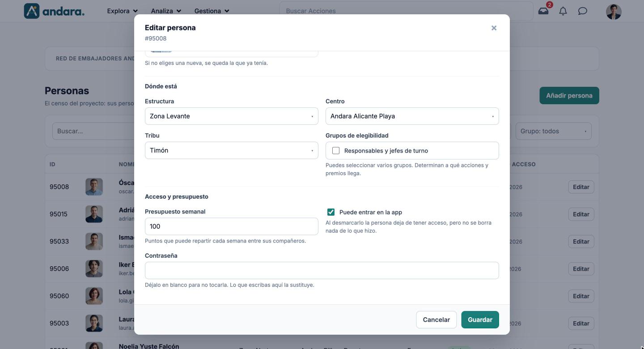Check Responsables y jefes de turno
644x349 pixels.
336,151
